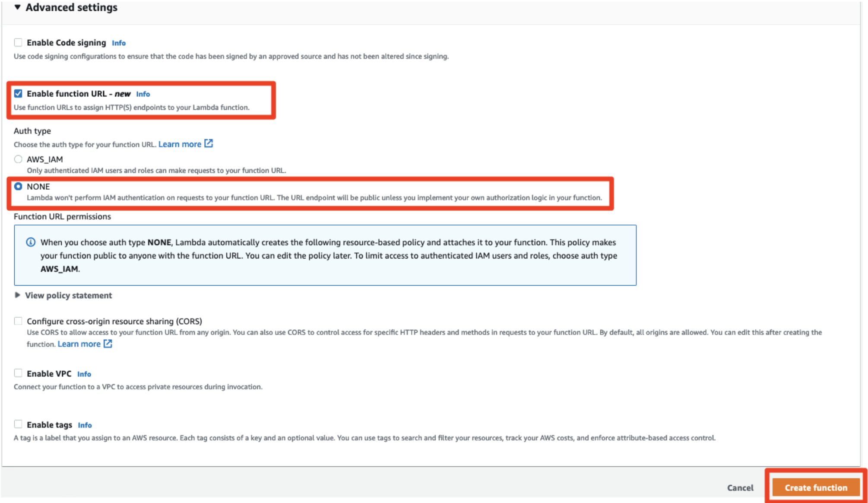Enable Configure cross-origin resource sharing checkbox
The width and height of the screenshot is (868, 503).
[18, 321]
